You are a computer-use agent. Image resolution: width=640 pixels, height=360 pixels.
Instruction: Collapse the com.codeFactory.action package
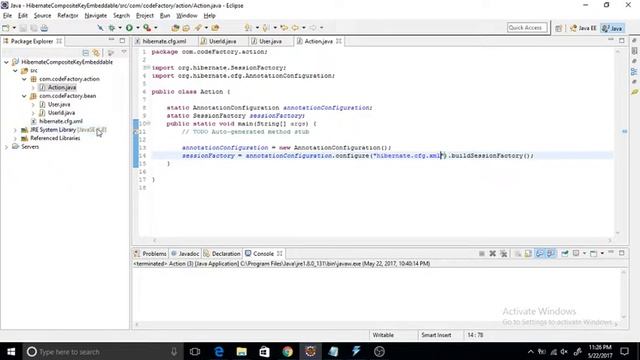click(24, 79)
